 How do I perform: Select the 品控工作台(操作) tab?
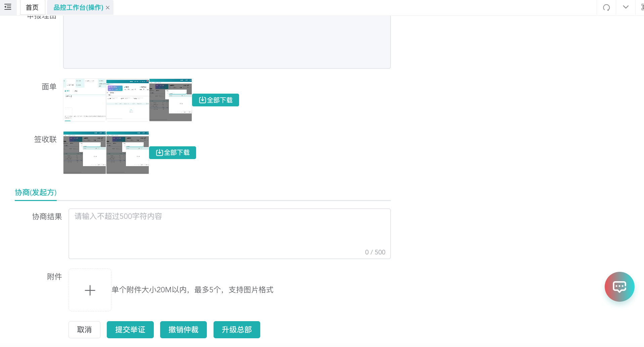point(78,7)
